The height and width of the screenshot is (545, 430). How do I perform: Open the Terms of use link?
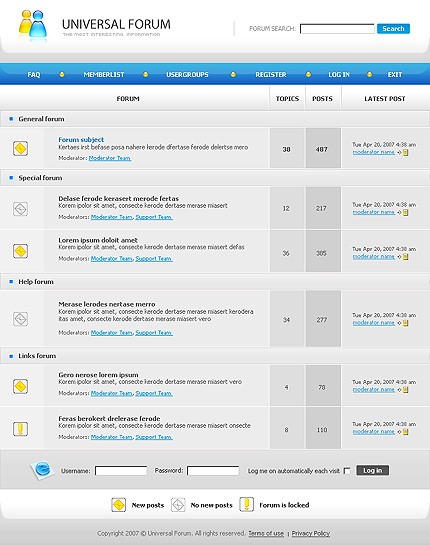point(266,533)
